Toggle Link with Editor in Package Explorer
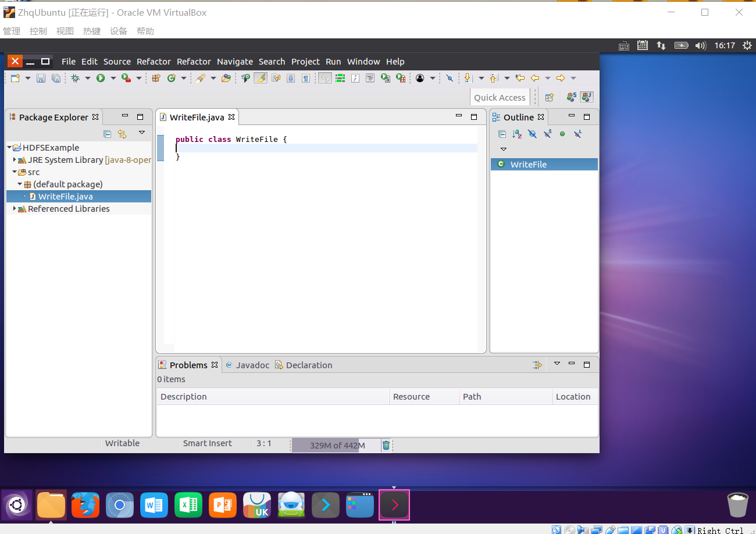Viewport: 756px width, 534px height. 122,134
